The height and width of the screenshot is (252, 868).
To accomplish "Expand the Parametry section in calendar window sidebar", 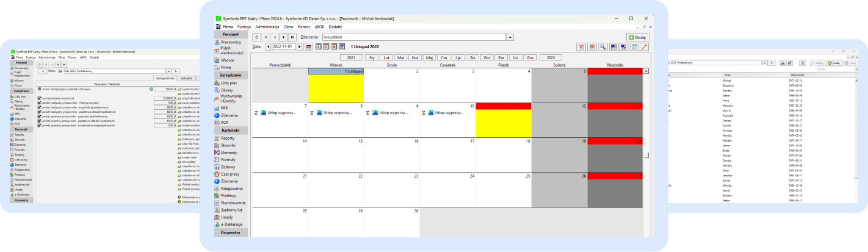I will coord(231,232).
